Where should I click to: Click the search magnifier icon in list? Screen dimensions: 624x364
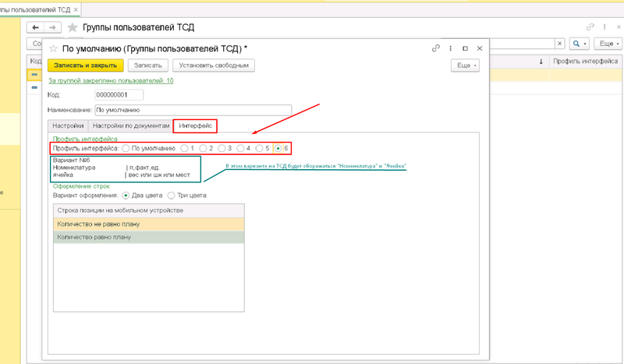pos(578,44)
